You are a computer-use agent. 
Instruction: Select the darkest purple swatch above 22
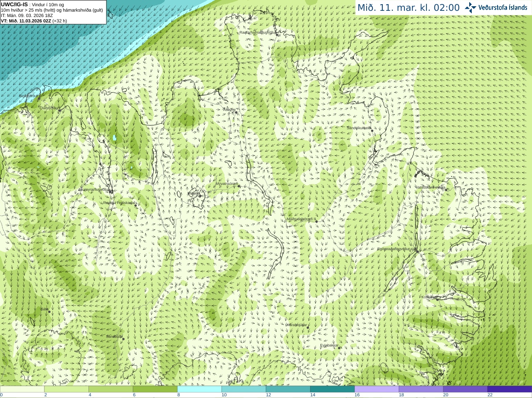pyautogui.click(x=510, y=389)
